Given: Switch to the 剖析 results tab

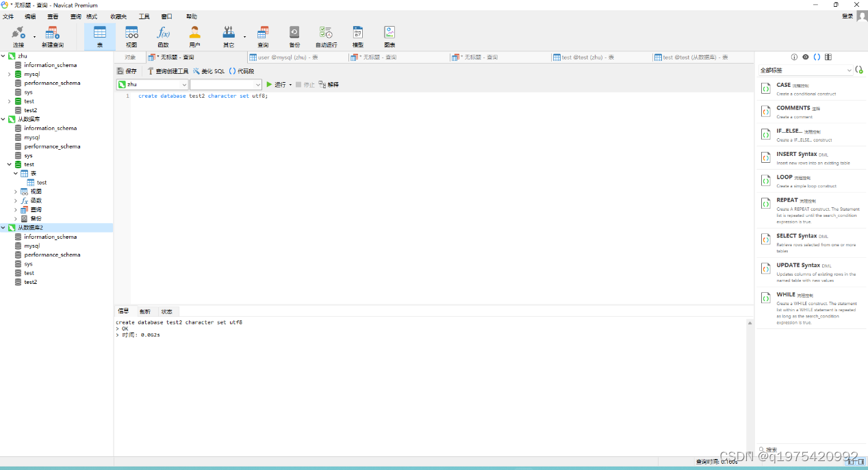Looking at the screenshot, I should (x=144, y=311).
